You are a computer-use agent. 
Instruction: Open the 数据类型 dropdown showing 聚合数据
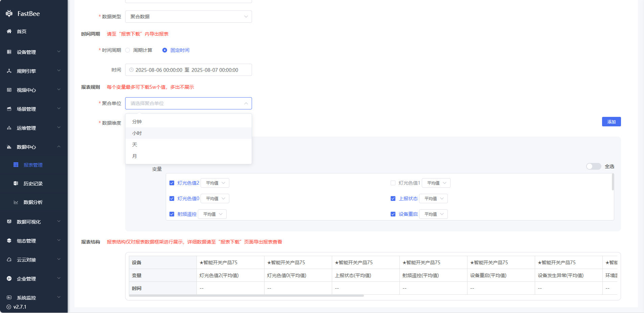coord(188,17)
